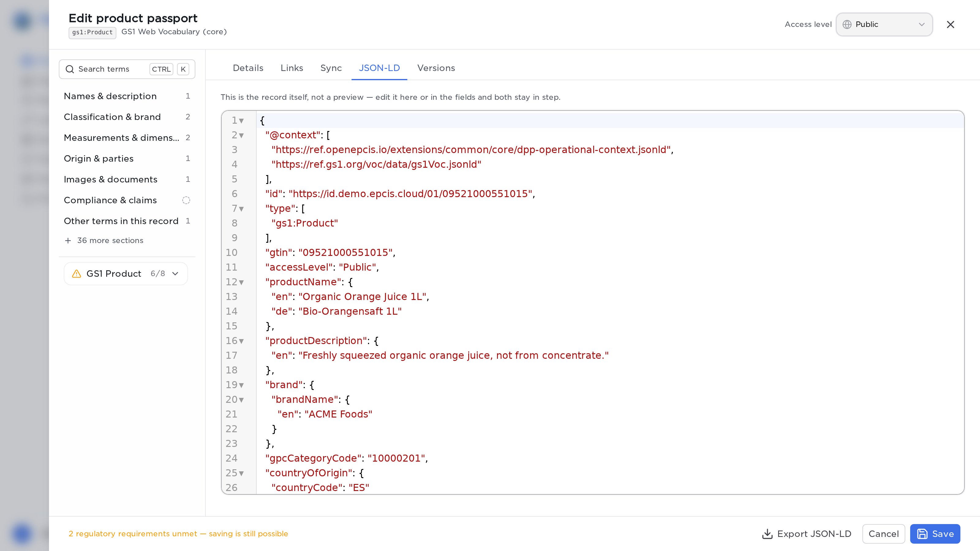
Task: Open Names & description section
Action: [127, 96]
